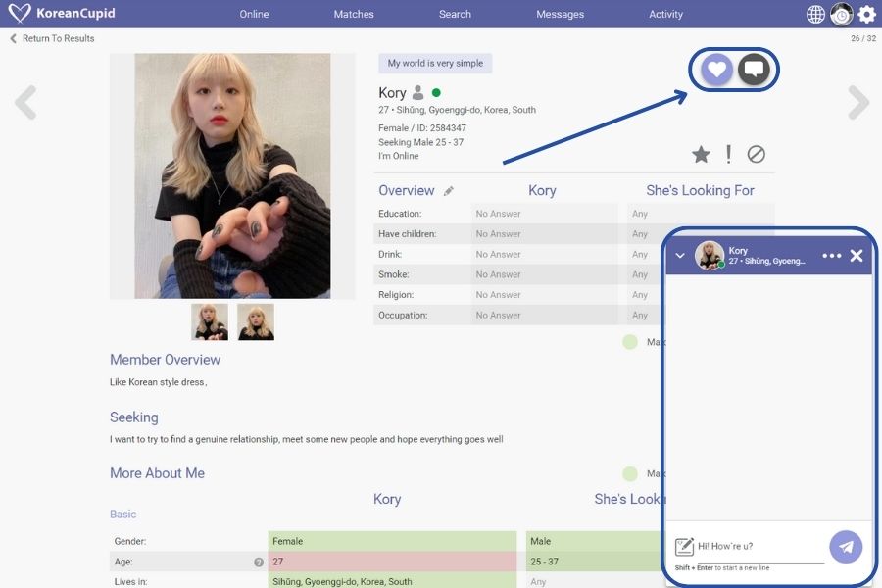
Task: Go to previous profile with left arrow
Action: pyautogui.click(x=25, y=103)
